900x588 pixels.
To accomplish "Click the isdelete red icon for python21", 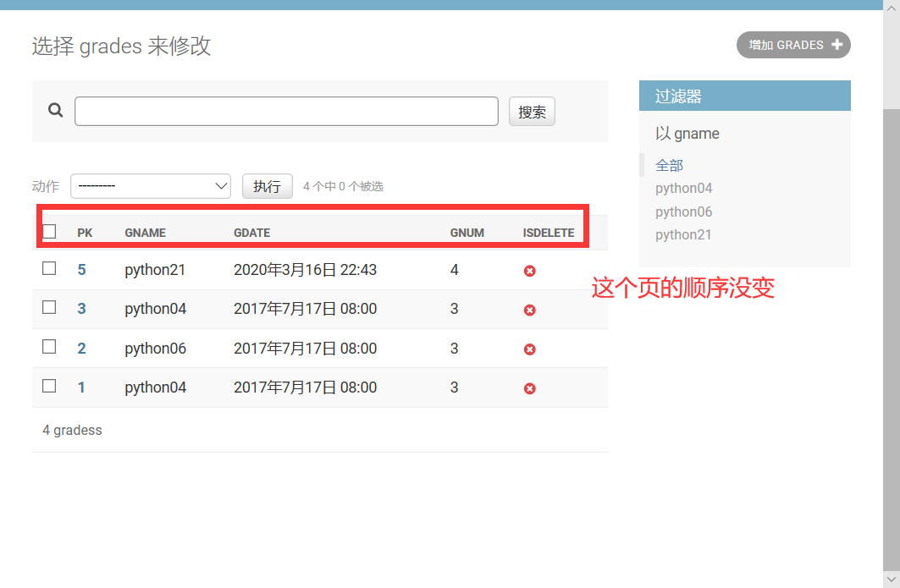I will [530, 271].
